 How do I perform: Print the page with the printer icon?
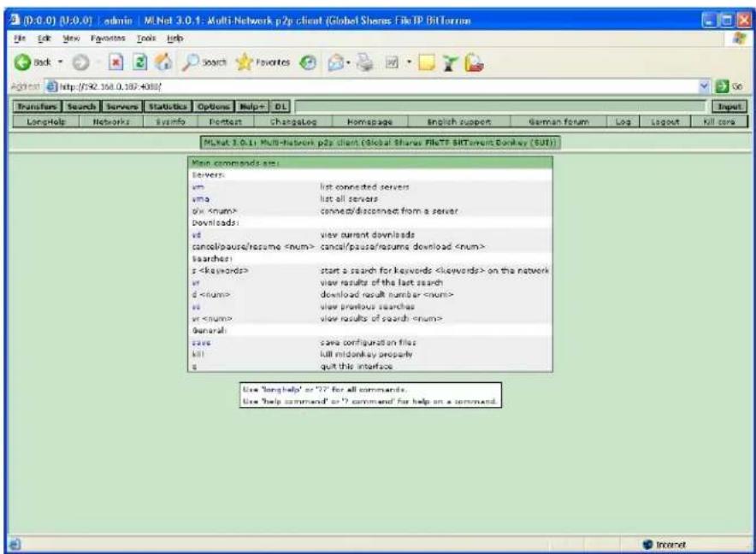pos(365,62)
